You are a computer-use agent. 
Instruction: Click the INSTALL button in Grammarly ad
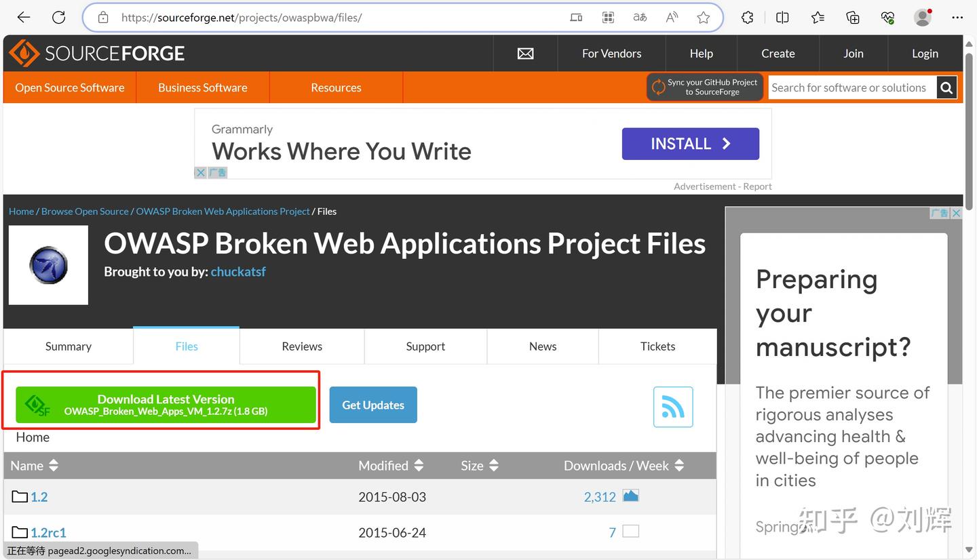tap(691, 144)
